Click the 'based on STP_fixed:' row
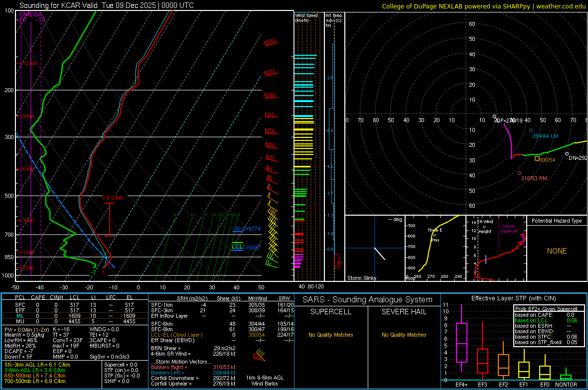588x390 pixels. click(546, 342)
